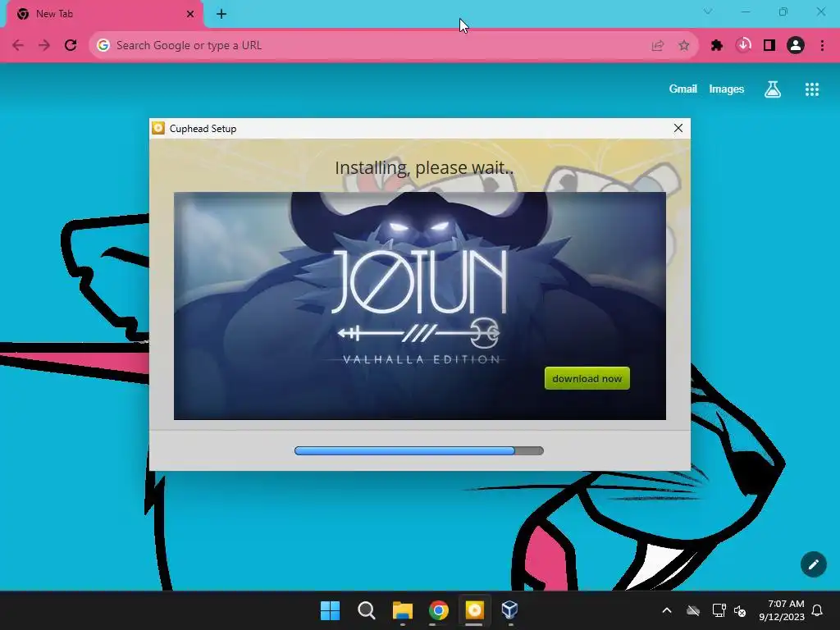Open the Chrome profile avatar
The image size is (840, 630).
point(796,46)
